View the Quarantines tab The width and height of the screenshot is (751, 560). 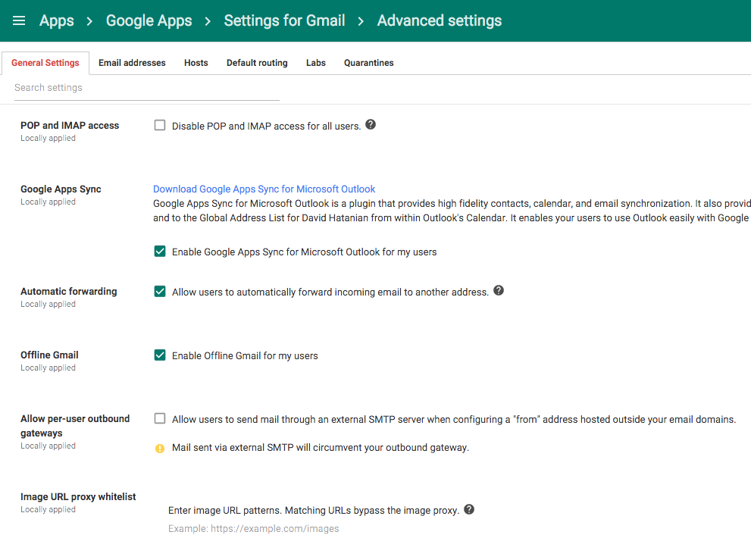[368, 63]
